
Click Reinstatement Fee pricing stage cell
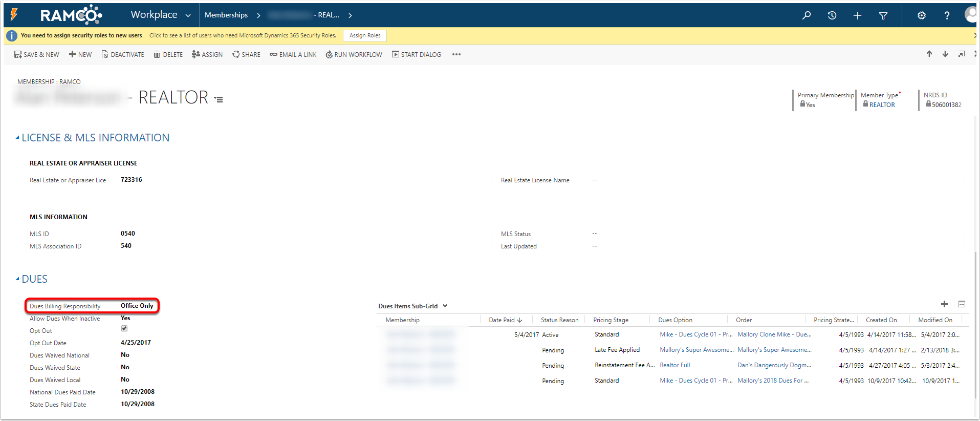click(624, 365)
